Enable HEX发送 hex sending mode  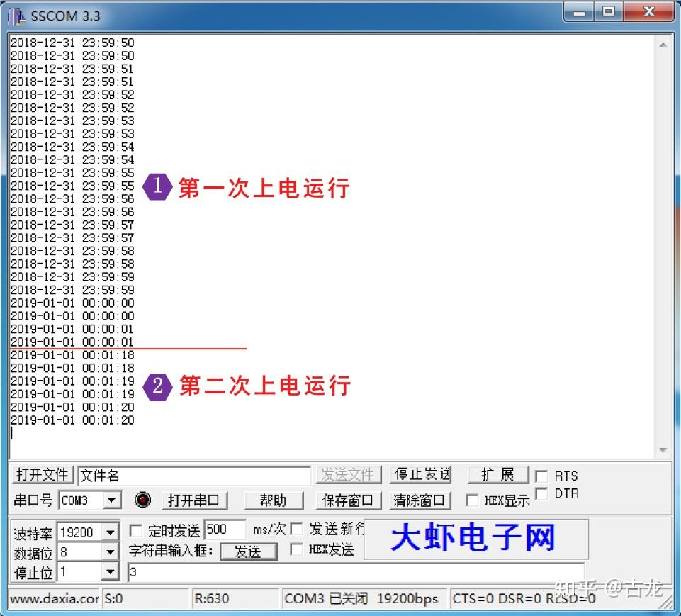pos(296,548)
